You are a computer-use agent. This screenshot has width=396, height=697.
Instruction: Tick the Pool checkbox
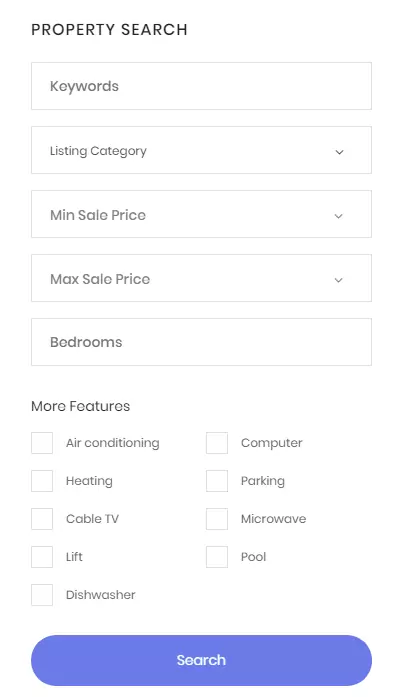click(217, 557)
